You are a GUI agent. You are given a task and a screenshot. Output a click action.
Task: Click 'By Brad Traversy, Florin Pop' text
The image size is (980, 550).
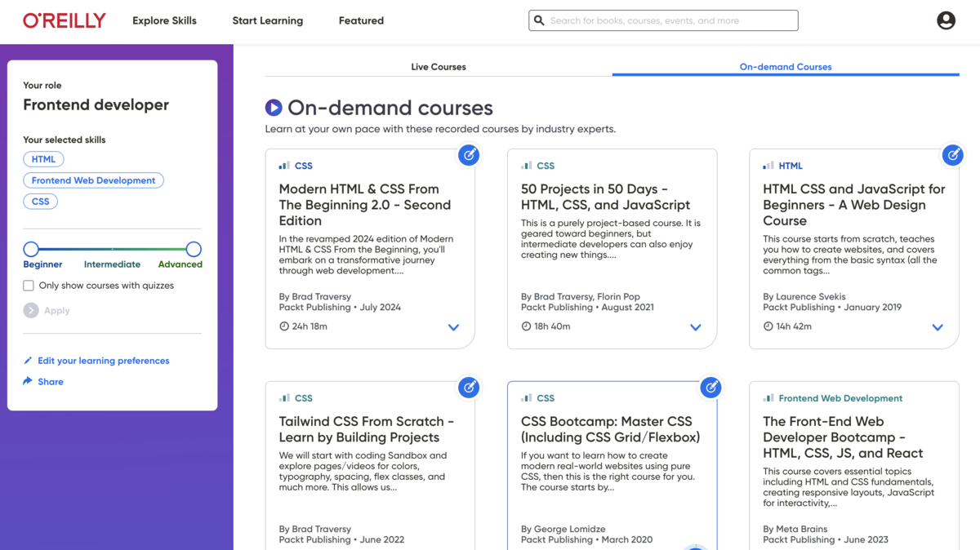coord(581,297)
